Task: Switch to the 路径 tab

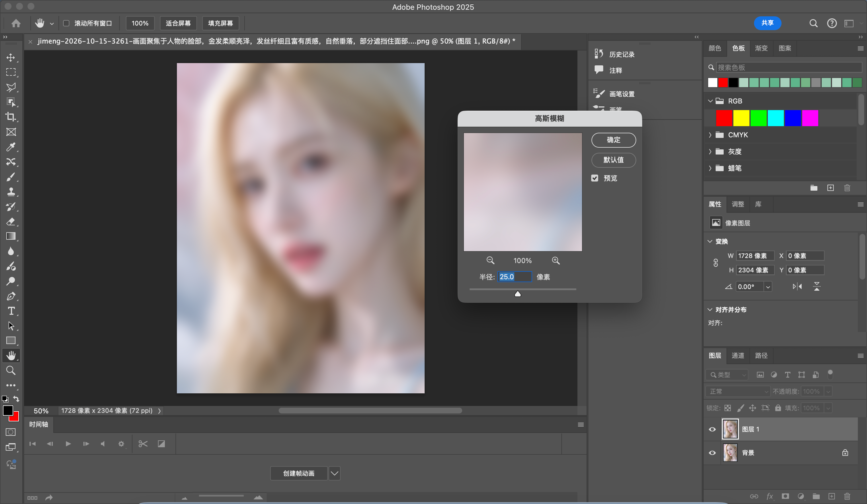Action: 761,355
